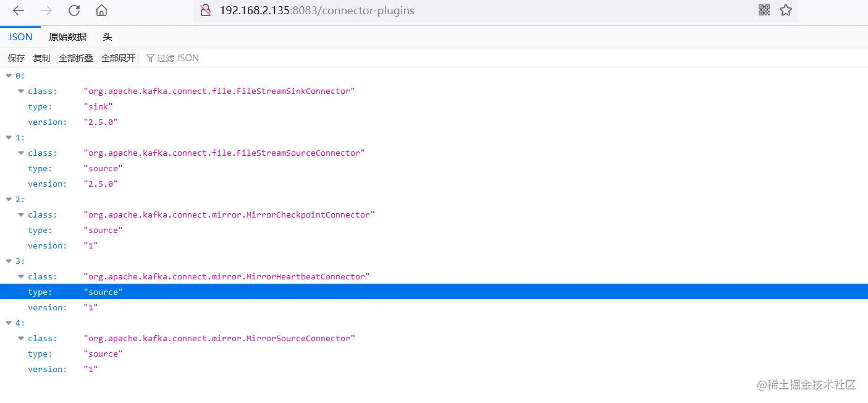Select item 1 version "2.5.0" value
The height and width of the screenshot is (403, 868).
click(101, 184)
